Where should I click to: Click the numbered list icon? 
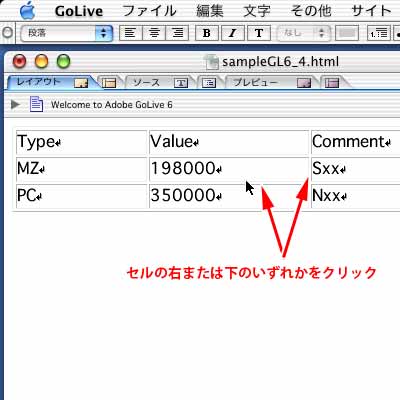pyautogui.click(x=379, y=33)
